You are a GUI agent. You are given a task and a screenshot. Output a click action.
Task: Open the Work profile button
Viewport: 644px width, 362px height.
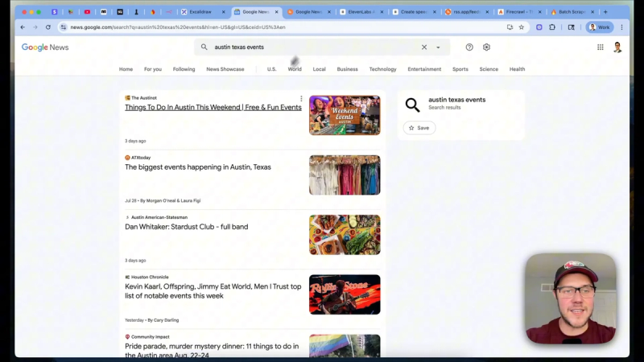pyautogui.click(x=599, y=27)
